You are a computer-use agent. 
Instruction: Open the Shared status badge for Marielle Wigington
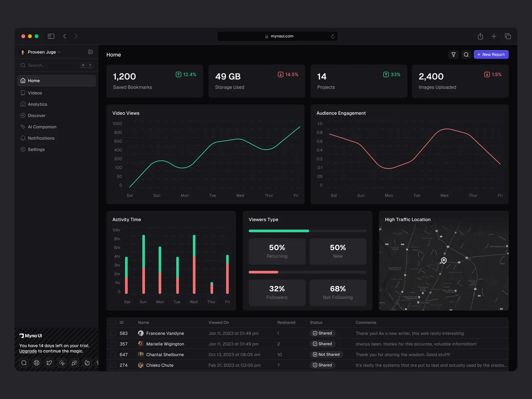coord(322,344)
